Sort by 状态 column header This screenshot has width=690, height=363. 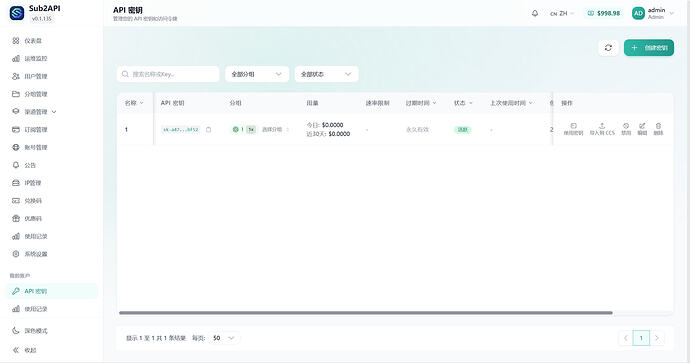coord(463,103)
